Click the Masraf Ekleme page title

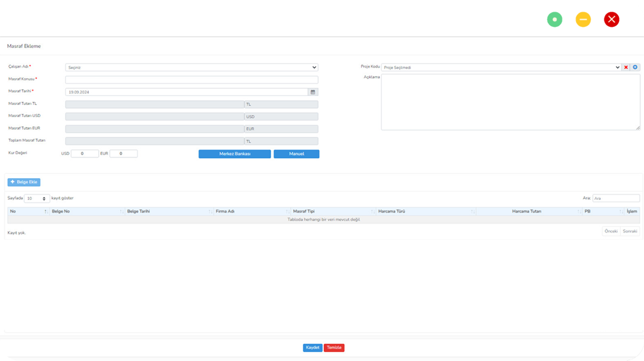24,46
